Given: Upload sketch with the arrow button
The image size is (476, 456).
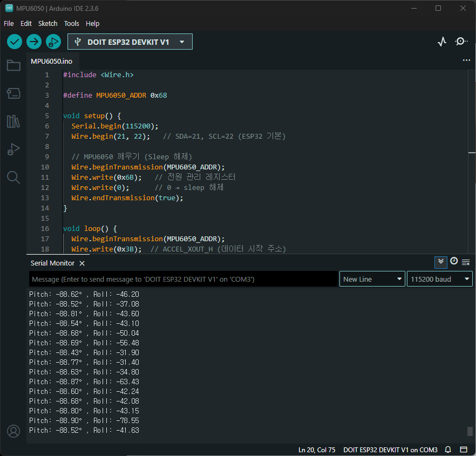Looking at the screenshot, I should tap(34, 42).
